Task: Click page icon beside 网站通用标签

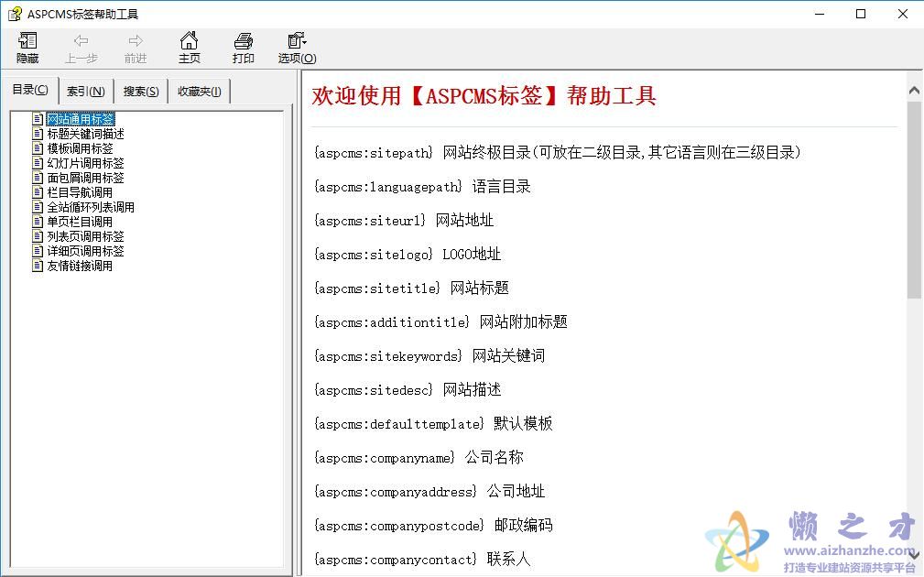Action: coord(38,119)
